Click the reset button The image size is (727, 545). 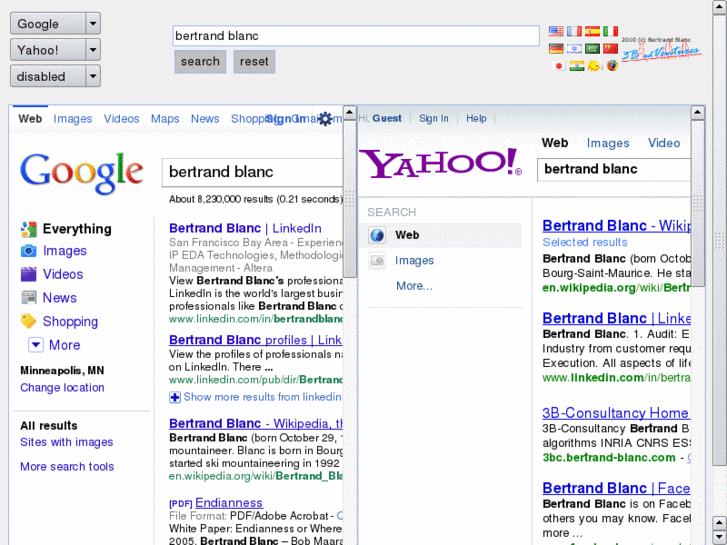[x=254, y=62]
